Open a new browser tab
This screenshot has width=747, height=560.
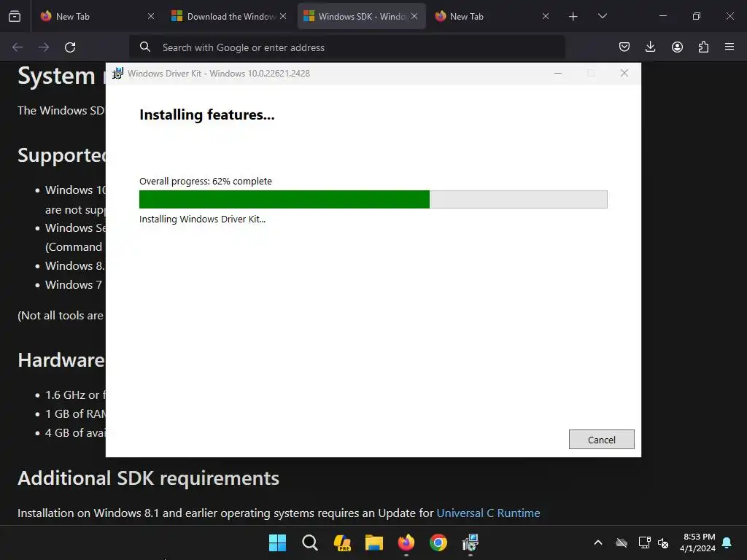pos(573,17)
